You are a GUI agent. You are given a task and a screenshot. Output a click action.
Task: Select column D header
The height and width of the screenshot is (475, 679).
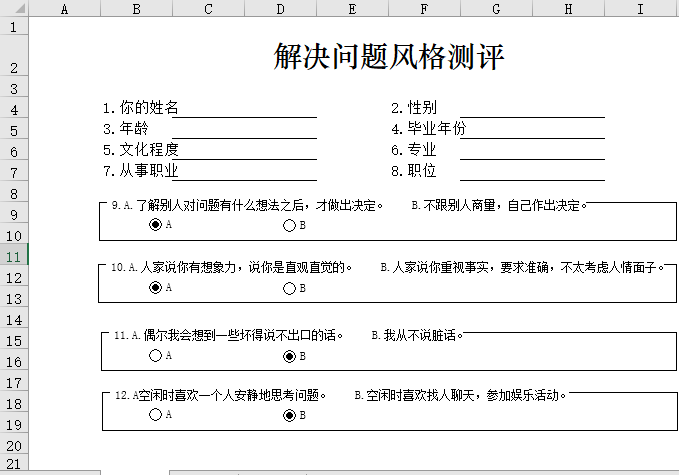pyautogui.click(x=280, y=9)
